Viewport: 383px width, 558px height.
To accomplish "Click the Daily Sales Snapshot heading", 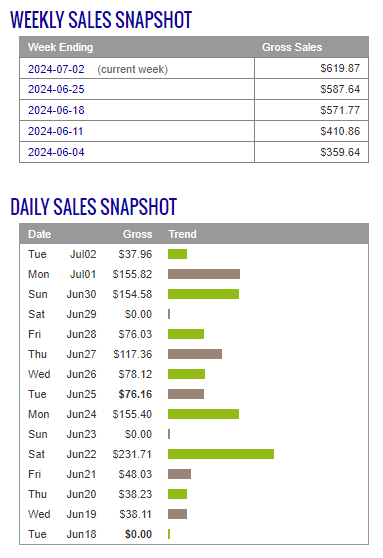I will click(x=94, y=207).
